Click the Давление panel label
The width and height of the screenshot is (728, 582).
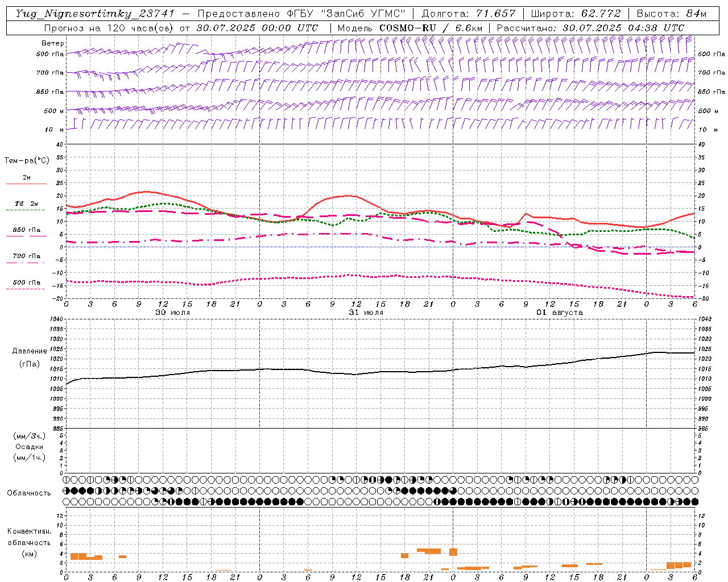click(x=30, y=351)
